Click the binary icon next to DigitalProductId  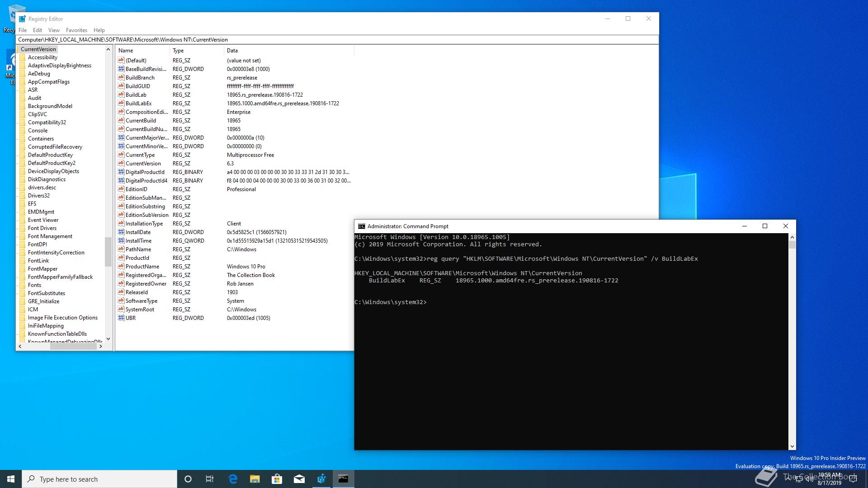pyautogui.click(x=121, y=172)
